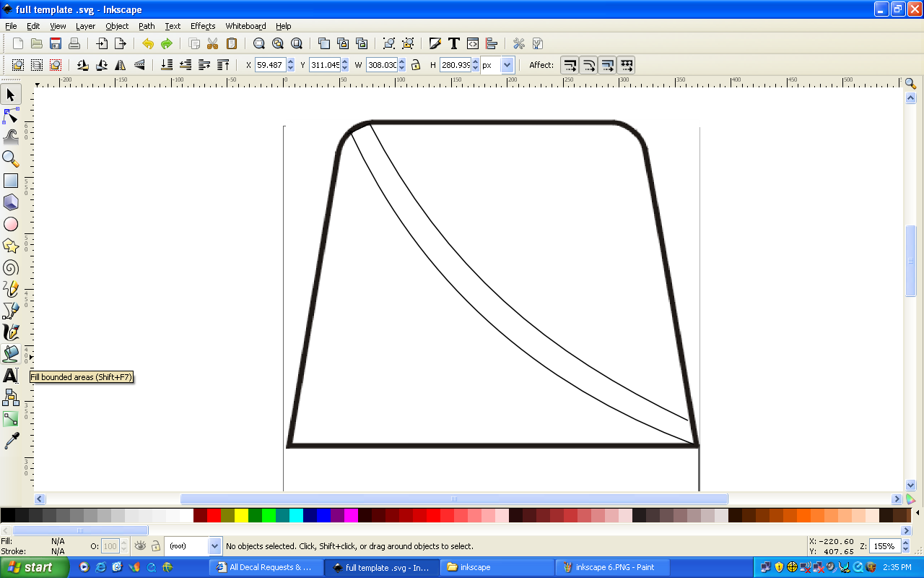Select the Spiral tool

11,267
